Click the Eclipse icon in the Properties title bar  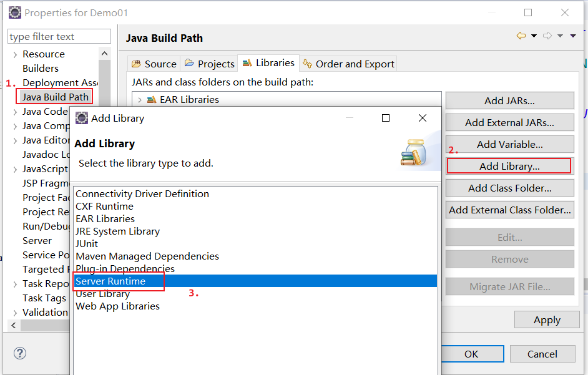click(x=14, y=12)
